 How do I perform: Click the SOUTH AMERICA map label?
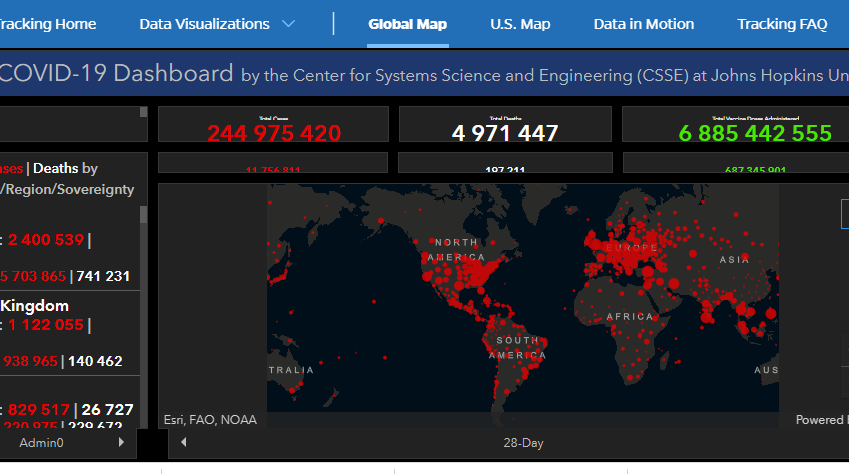[518, 347]
